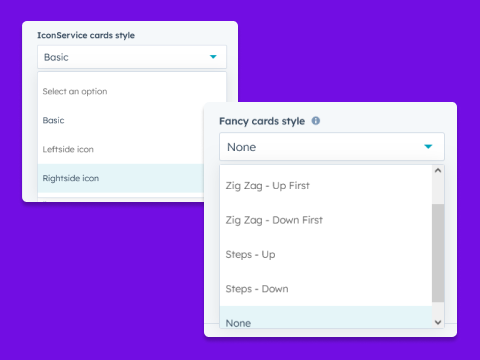The image size is (480, 360).
Task: Click the 'Fancy cards style' label
Action: pyautogui.click(x=262, y=121)
